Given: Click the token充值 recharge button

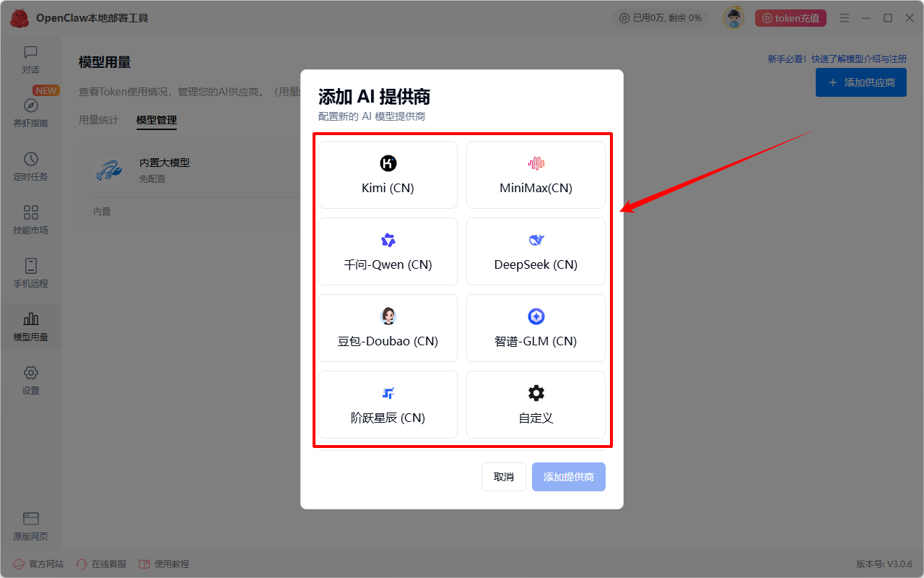Looking at the screenshot, I should coord(790,18).
